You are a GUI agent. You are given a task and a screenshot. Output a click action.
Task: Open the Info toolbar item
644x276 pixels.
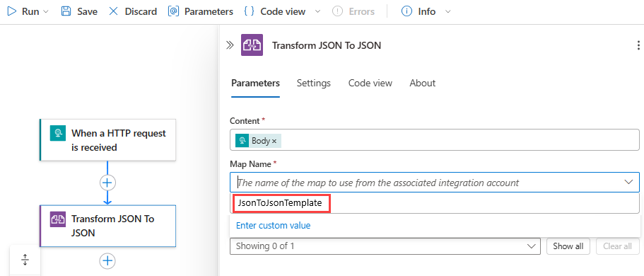point(418,11)
